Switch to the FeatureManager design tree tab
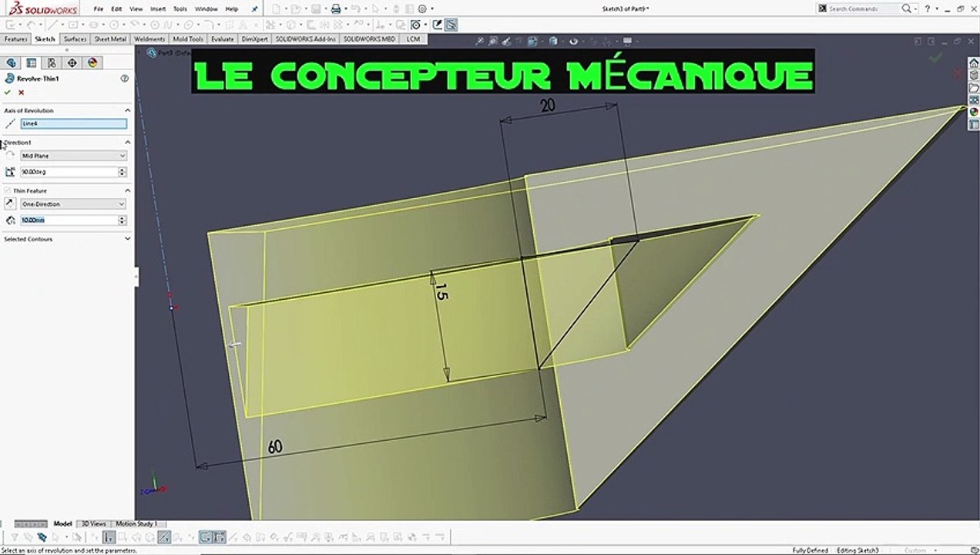This screenshot has height=555, width=980. tap(12, 63)
